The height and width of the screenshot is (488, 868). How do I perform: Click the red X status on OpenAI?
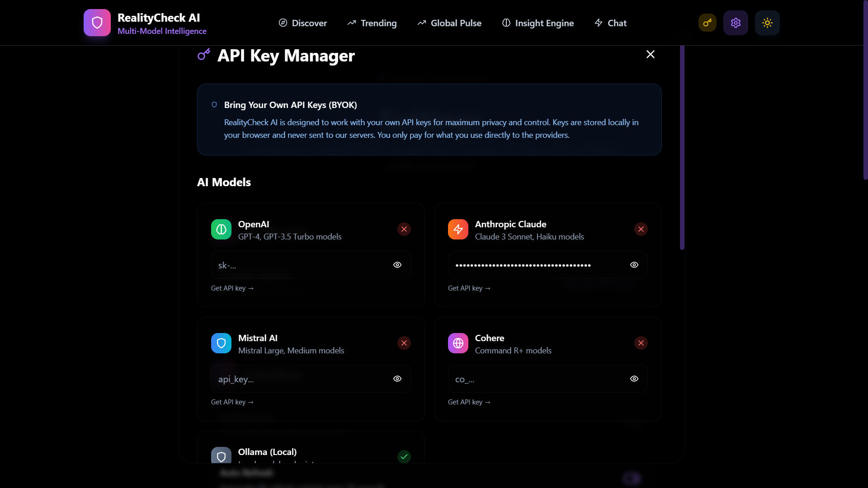(404, 229)
